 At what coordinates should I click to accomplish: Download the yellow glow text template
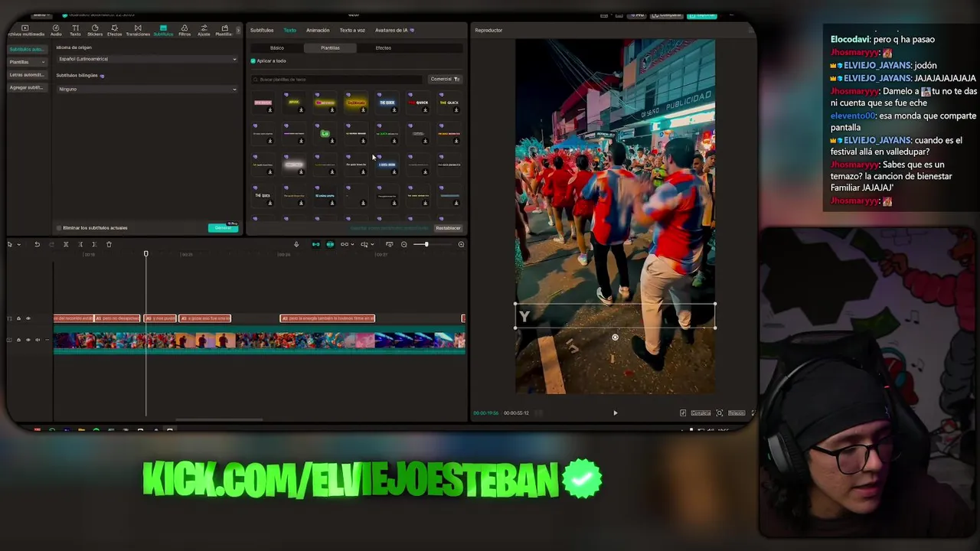point(363,110)
